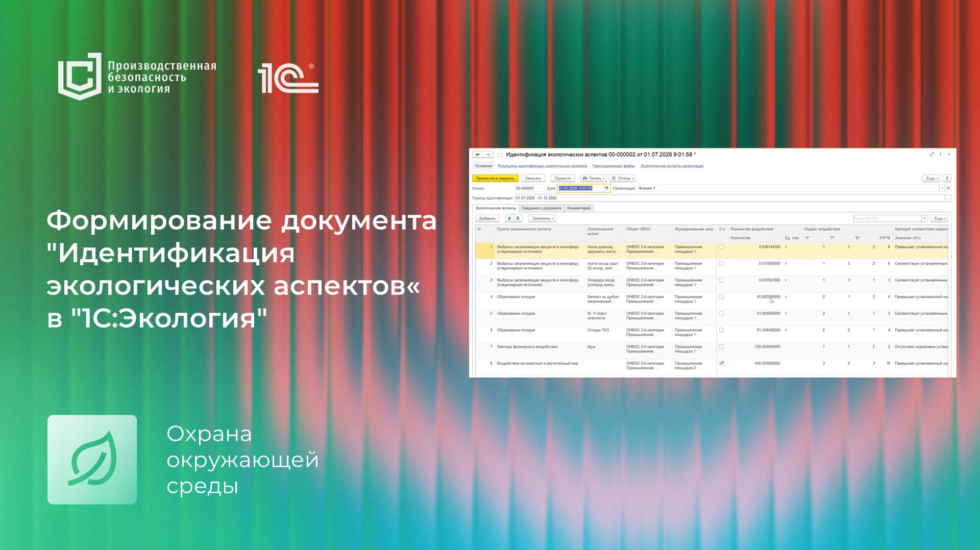Viewport: 980px width, 550px height.
Task: Copy the document link via chain icon
Action: (x=932, y=154)
